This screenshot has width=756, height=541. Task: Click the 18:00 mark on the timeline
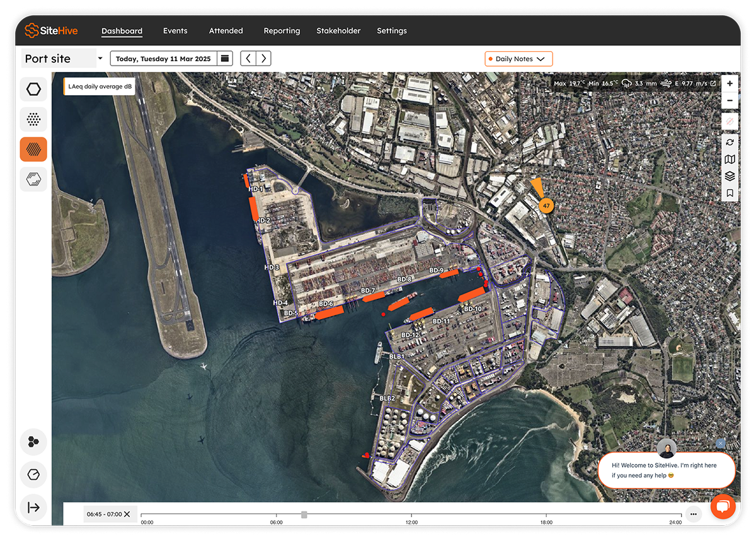[x=546, y=521]
